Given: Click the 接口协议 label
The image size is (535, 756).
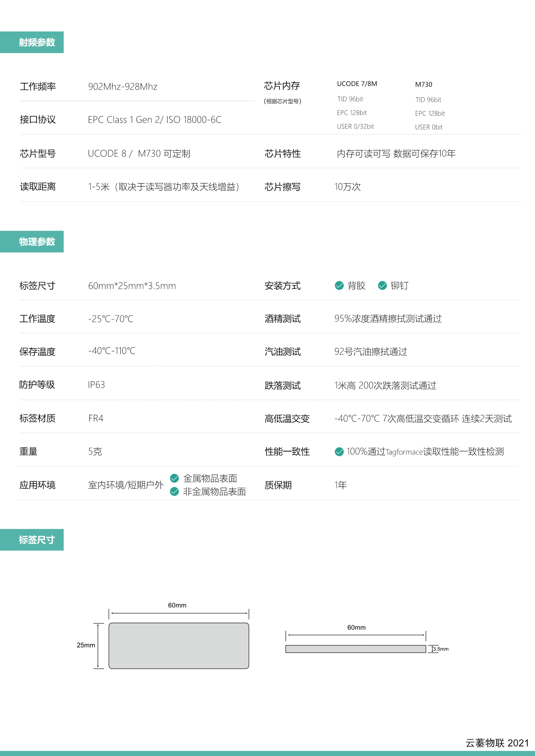Looking at the screenshot, I should (x=38, y=119).
